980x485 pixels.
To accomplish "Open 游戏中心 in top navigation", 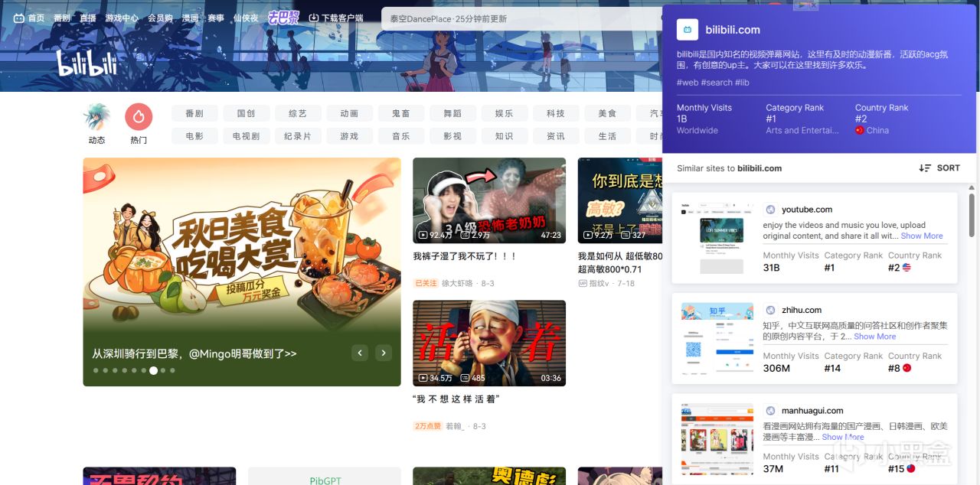I will (122, 18).
